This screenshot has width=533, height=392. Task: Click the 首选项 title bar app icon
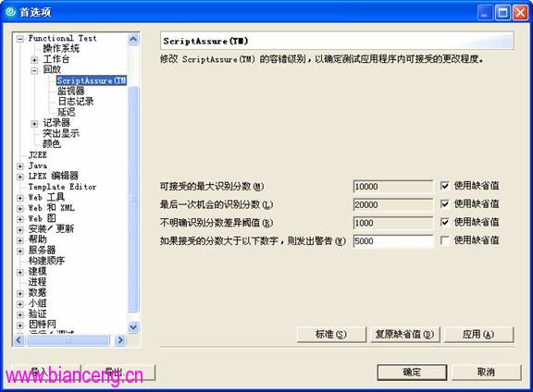pos(10,12)
